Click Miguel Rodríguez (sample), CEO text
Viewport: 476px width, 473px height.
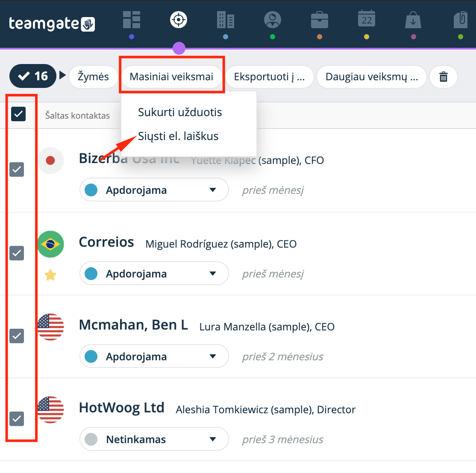pos(221,244)
